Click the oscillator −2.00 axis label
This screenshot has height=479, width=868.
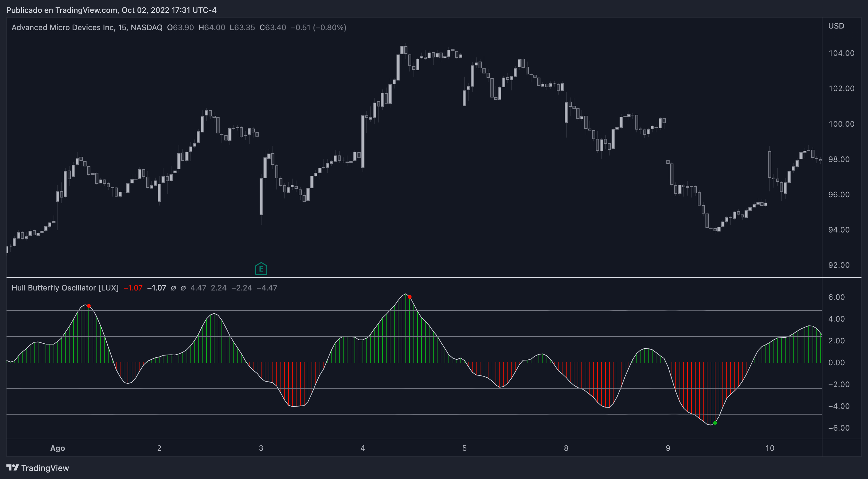(839, 385)
